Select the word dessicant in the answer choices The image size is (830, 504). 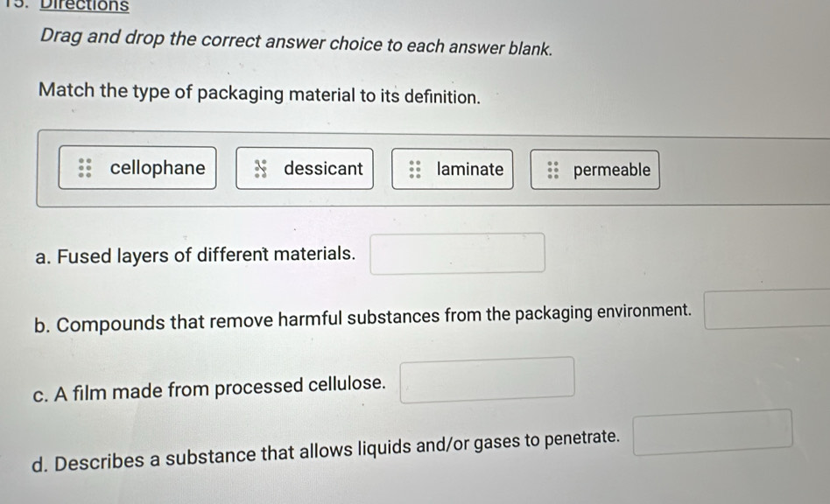323,168
